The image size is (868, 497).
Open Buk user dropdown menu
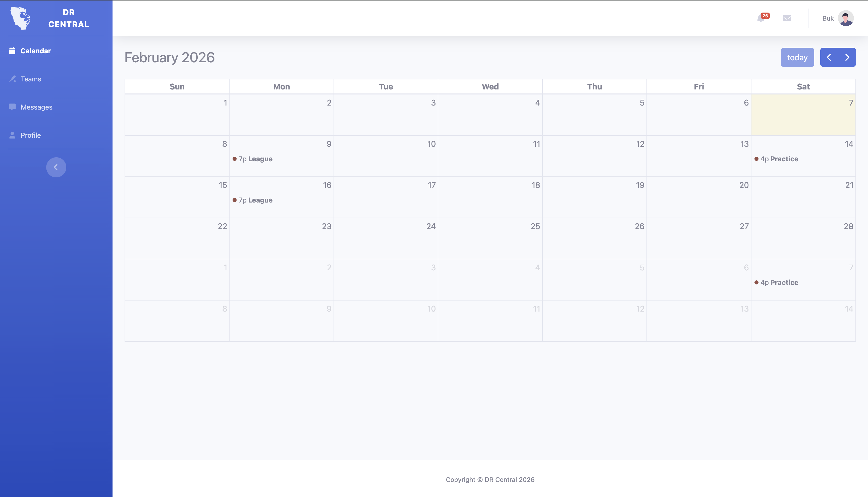click(x=828, y=18)
